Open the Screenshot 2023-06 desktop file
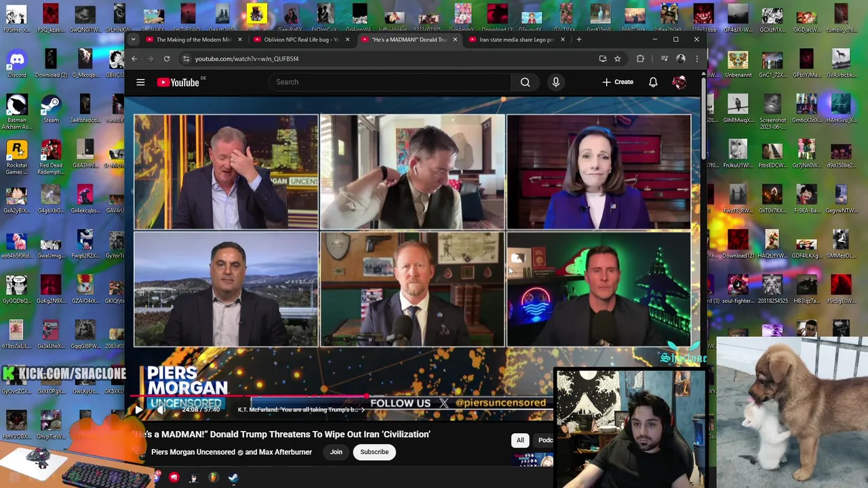868x488 pixels. [772, 112]
